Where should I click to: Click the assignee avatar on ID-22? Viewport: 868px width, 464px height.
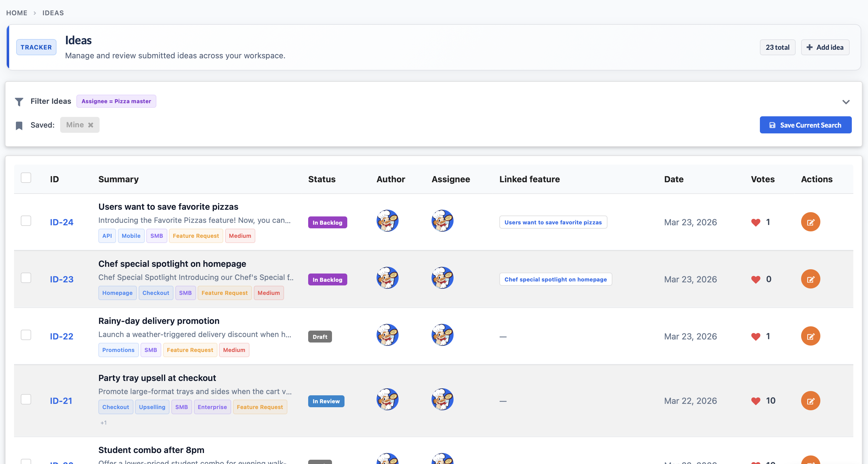click(443, 335)
